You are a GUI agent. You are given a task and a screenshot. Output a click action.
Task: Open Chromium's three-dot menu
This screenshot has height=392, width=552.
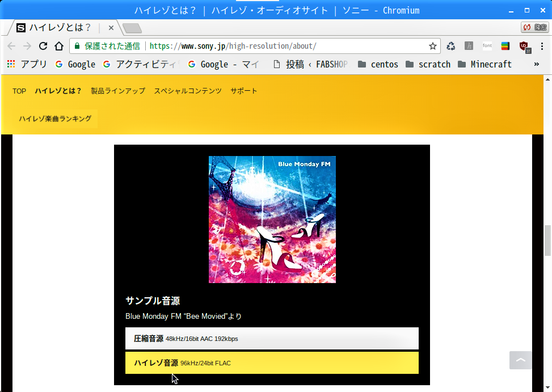(x=542, y=46)
